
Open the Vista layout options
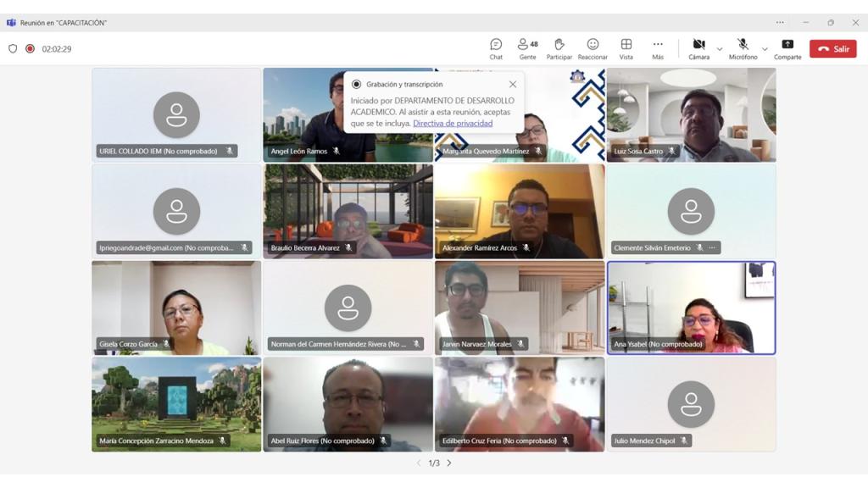(626, 48)
